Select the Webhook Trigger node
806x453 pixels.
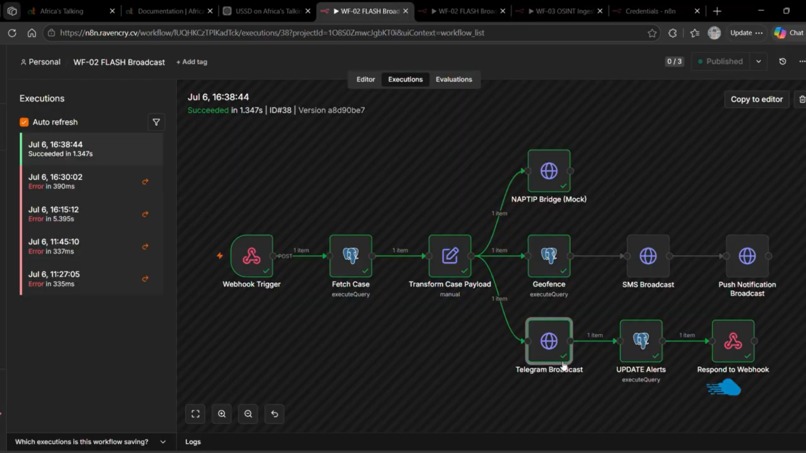pyautogui.click(x=251, y=256)
